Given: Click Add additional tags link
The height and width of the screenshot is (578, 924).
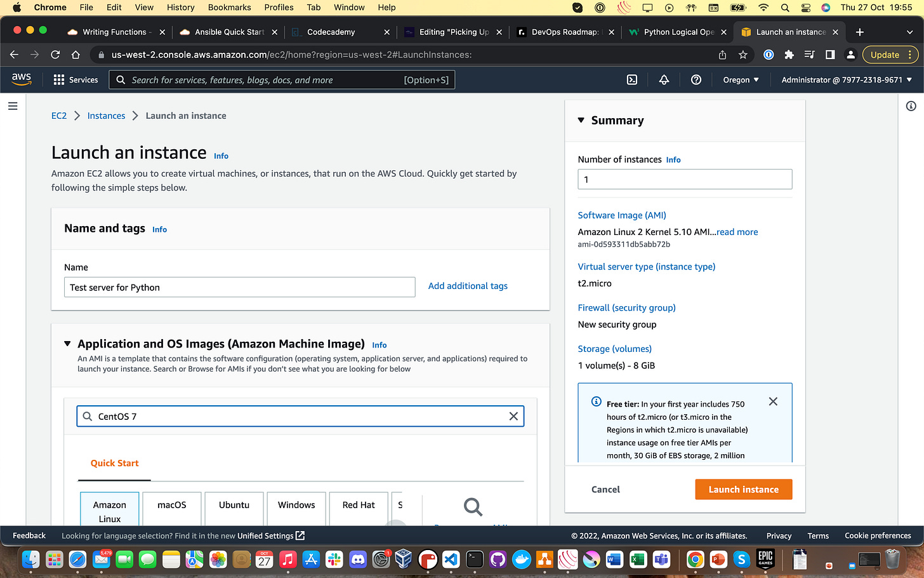Looking at the screenshot, I should coord(468,286).
